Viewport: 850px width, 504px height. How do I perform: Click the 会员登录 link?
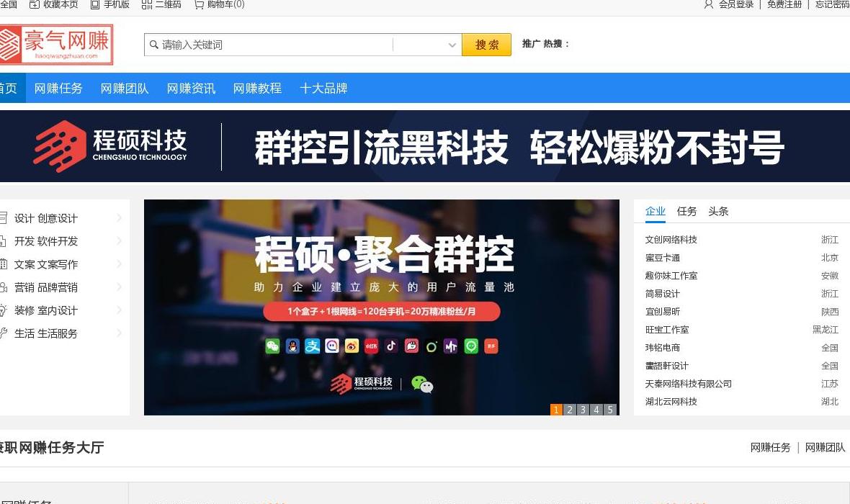[x=736, y=4]
